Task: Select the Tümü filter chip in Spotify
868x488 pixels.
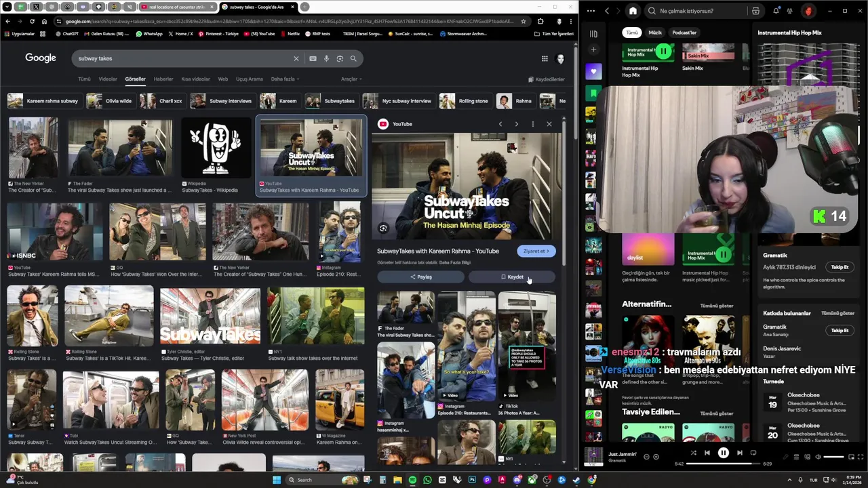Action: point(632,33)
